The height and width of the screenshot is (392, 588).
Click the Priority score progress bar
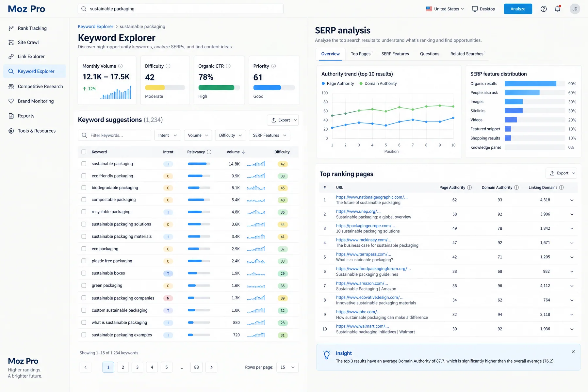(274, 88)
